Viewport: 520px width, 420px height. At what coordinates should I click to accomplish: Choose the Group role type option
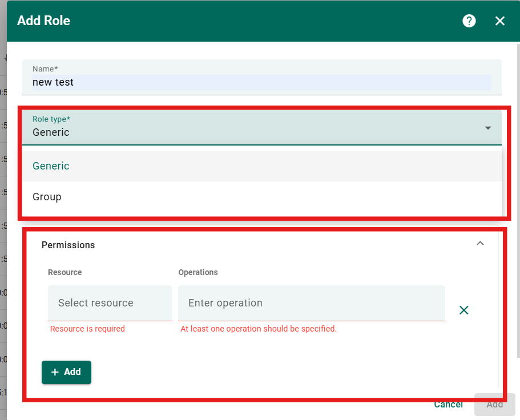tap(261, 196)
